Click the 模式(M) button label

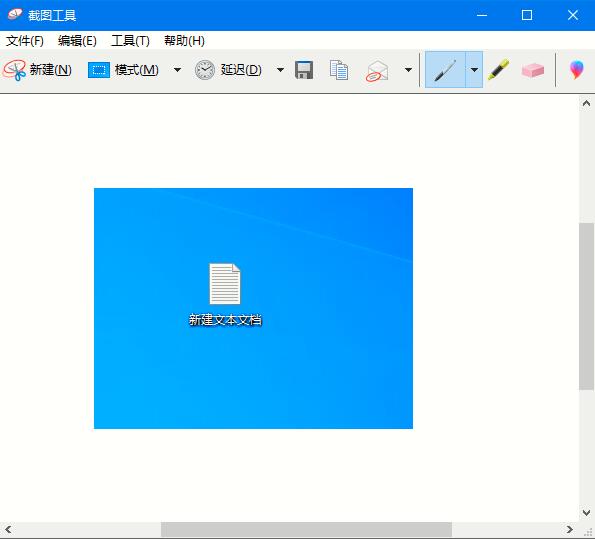point(137,70)
